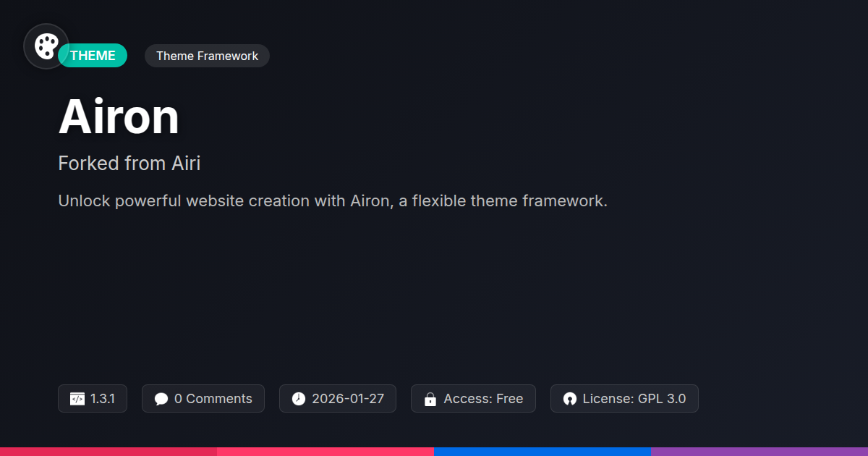Click the theme description text
The width and height of the screenshot is (868, 456).
click(x=333, y=200)
